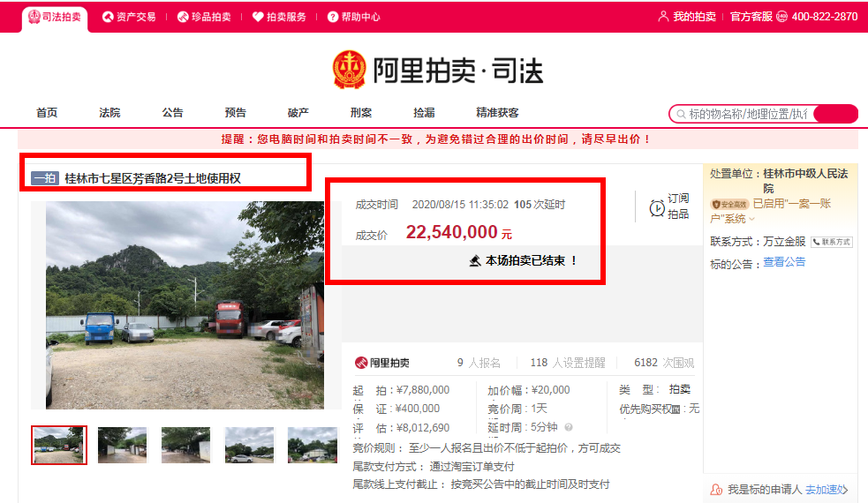Click 9 人报名 count
Screen dimensions: 868x503
479,363
